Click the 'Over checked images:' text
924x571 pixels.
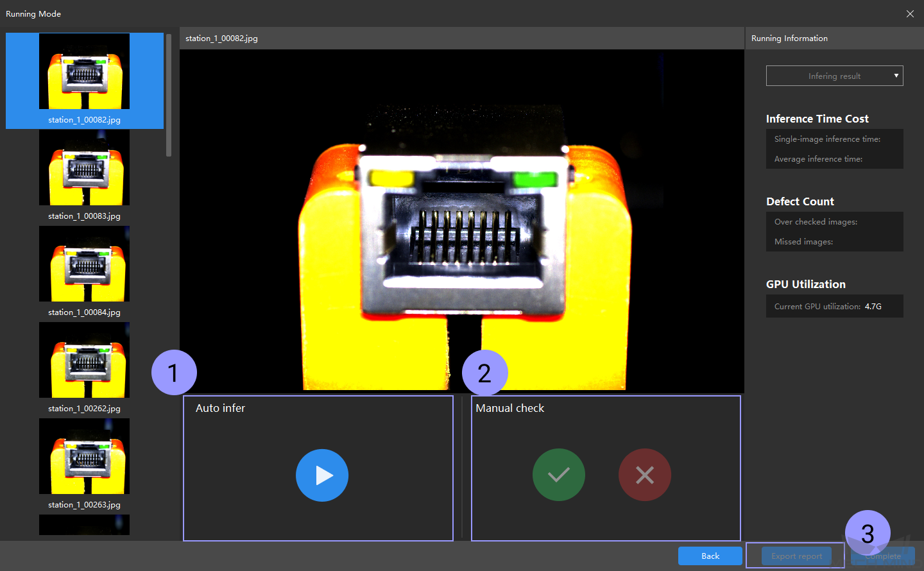816,221
